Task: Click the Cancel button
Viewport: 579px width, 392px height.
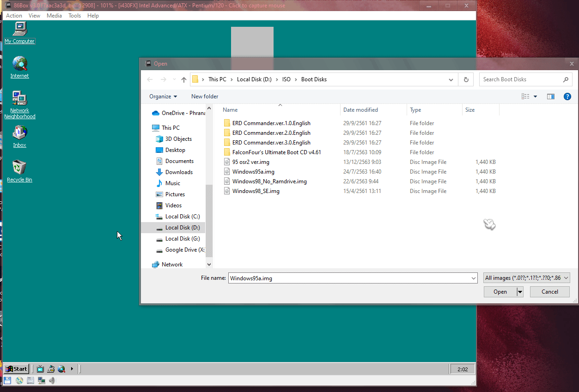Action: tap(549, 291)
